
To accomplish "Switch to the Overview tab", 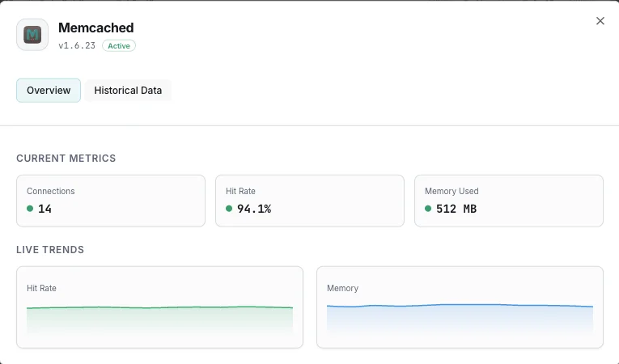I will 49,91.
